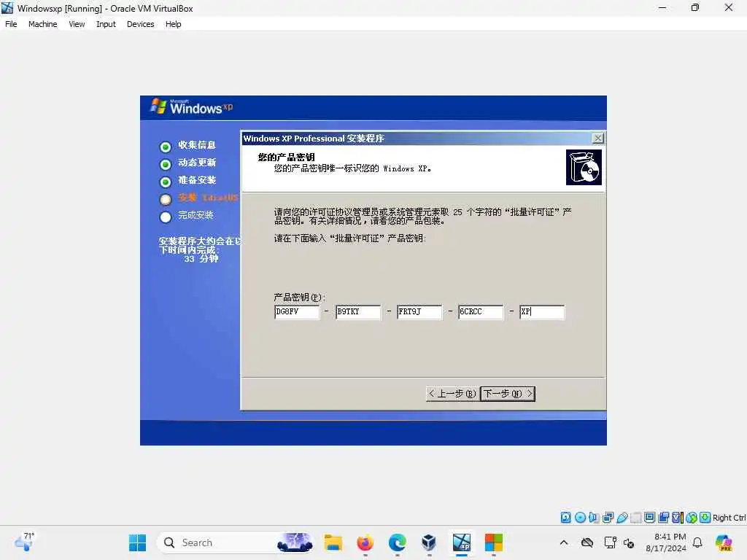Open the Input menu
Viewport: 747px width, 560px height.
click(x=106, y=24)
